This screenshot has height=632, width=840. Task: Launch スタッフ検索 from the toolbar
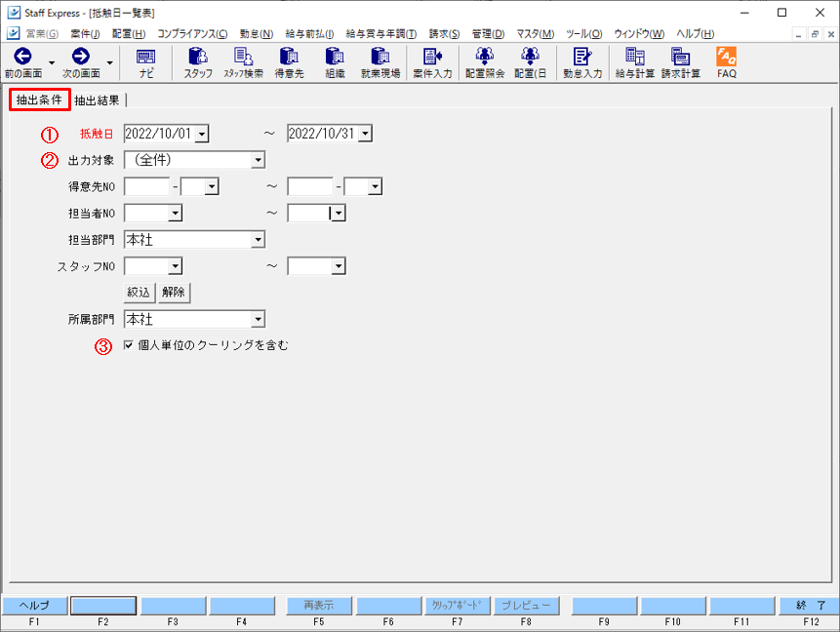click(x=243, y=62)
